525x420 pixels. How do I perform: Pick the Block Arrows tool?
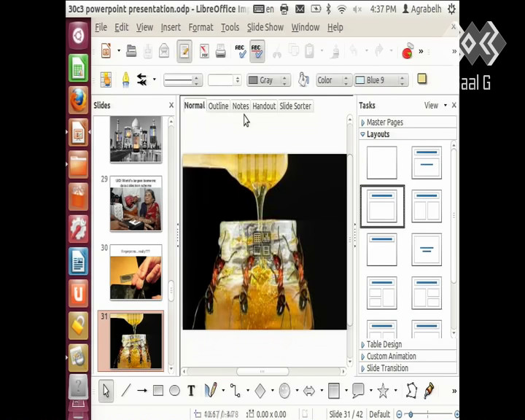tap(309, 391)
